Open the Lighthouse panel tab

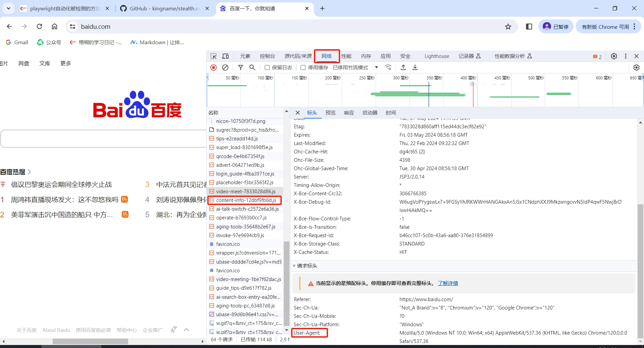pyautogui.click(x=437, y=56)
